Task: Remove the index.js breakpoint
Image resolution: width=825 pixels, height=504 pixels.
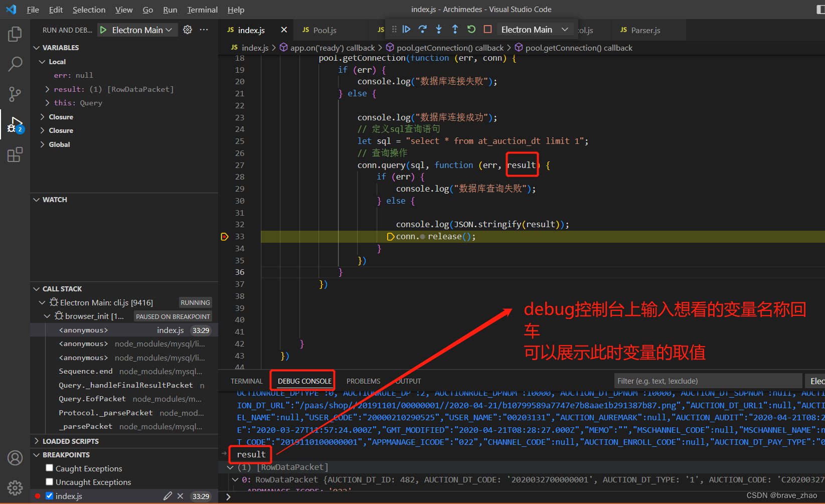Action: pyautogui.click(x=180, y=496)
